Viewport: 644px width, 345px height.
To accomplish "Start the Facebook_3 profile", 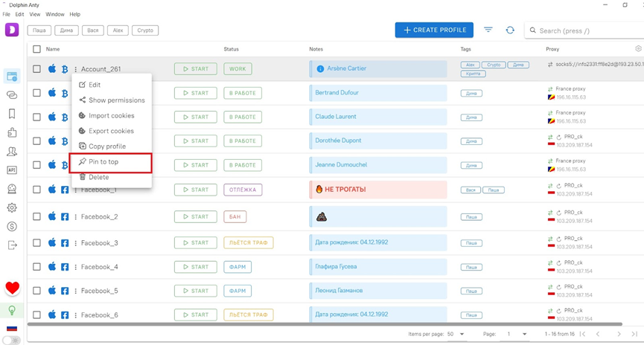I will click(196, 242).
